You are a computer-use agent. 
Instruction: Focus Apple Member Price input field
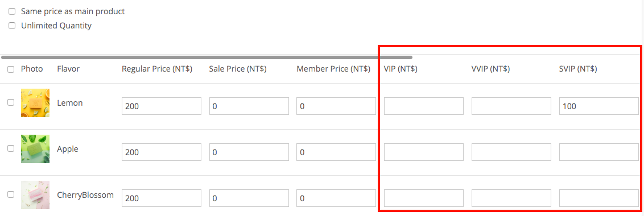click(x=336, y=152)
